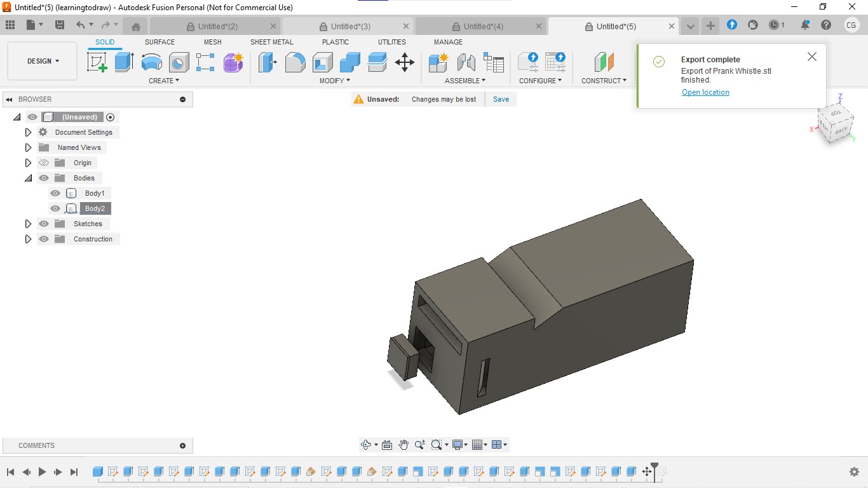Select the Press Pull tool
This screenshot has width=868, height=488.
(268, 62)
